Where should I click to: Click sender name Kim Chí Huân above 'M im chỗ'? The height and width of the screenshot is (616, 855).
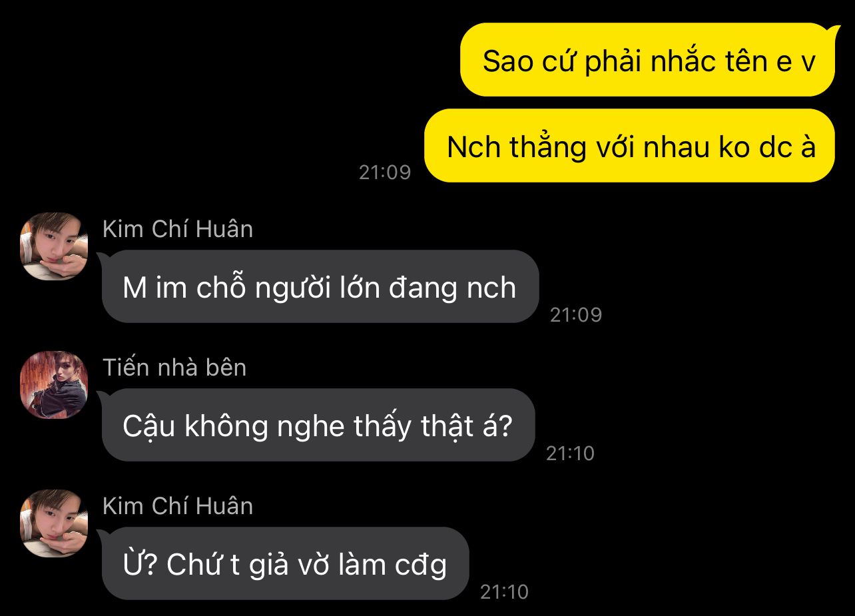tap(178, 229)
